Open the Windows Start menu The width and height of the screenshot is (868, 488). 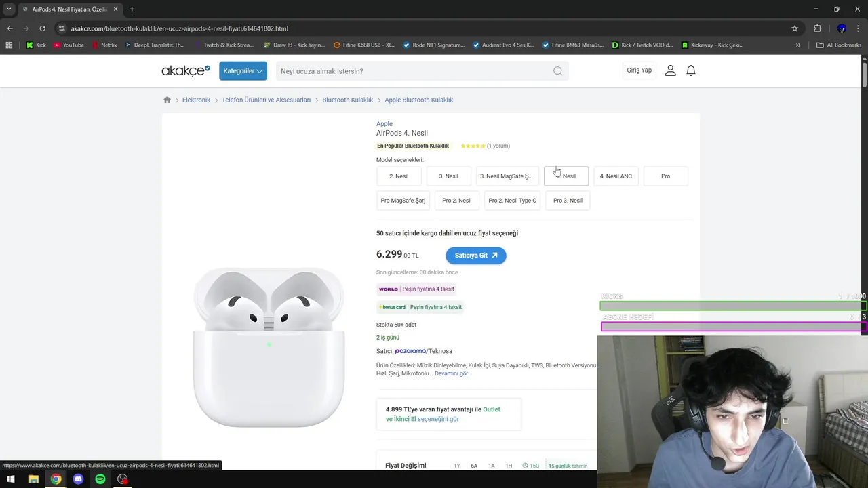click(x=11, y=479)
